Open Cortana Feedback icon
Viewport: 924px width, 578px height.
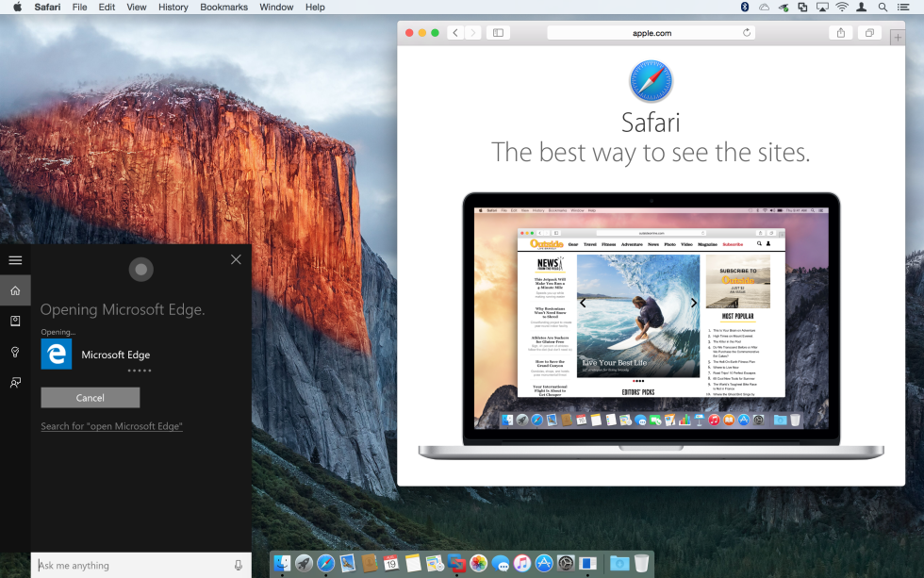[15, 383]
